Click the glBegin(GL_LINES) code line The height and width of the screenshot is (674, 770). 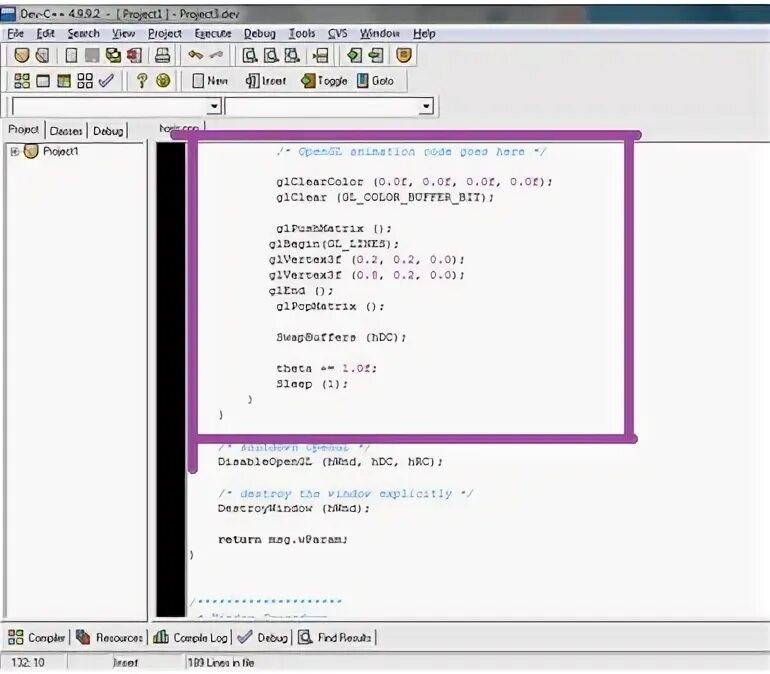pyautogui.click(x=334, y=243)
